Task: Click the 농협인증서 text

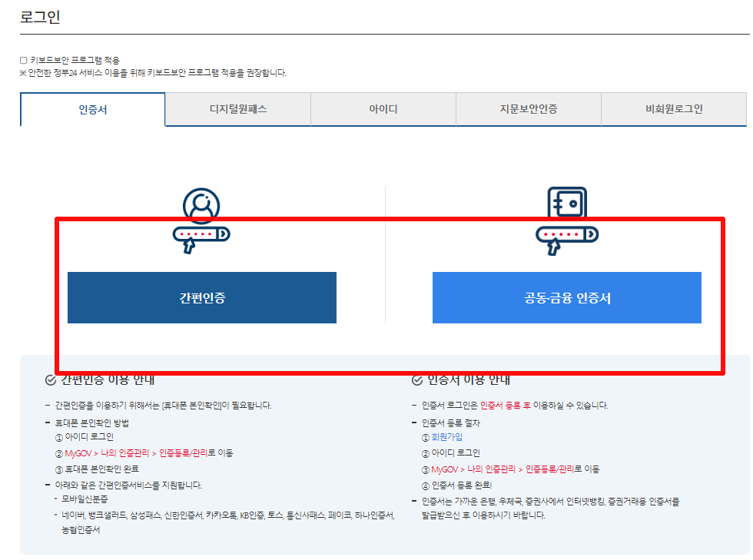Action: [81, 530]
